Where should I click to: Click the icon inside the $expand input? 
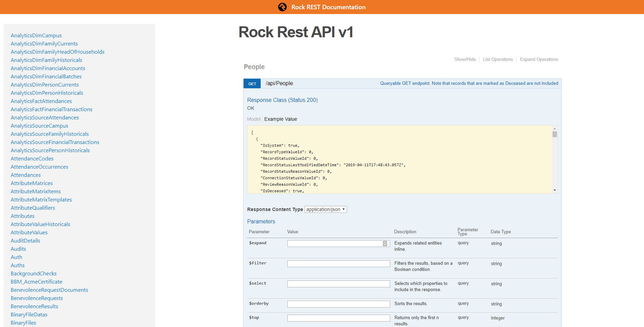385,244
